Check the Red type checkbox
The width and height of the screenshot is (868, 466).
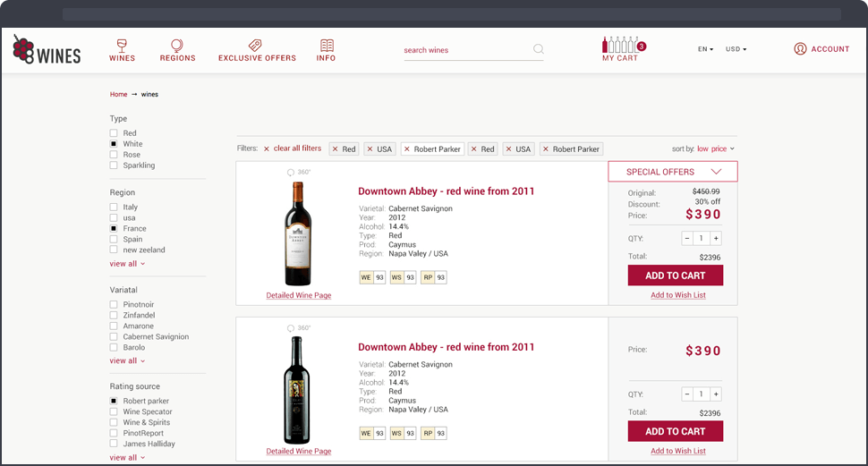pyautogui.click(x=114, y=133)
